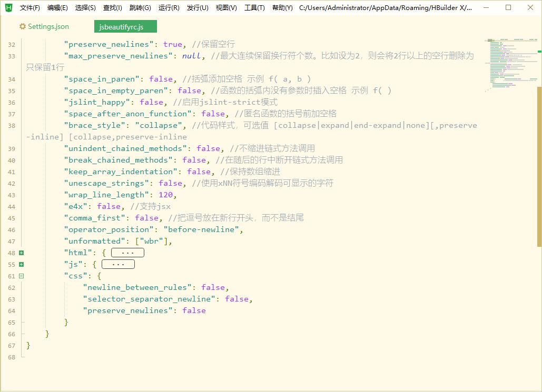The height and width of the screenshot is (392, 542).
Task: Click the HBuilder X logo icon
Action: [8, 8]
